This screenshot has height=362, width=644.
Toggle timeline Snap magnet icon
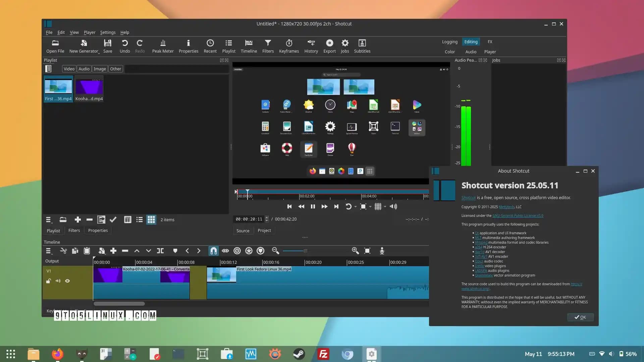[213, 251]
